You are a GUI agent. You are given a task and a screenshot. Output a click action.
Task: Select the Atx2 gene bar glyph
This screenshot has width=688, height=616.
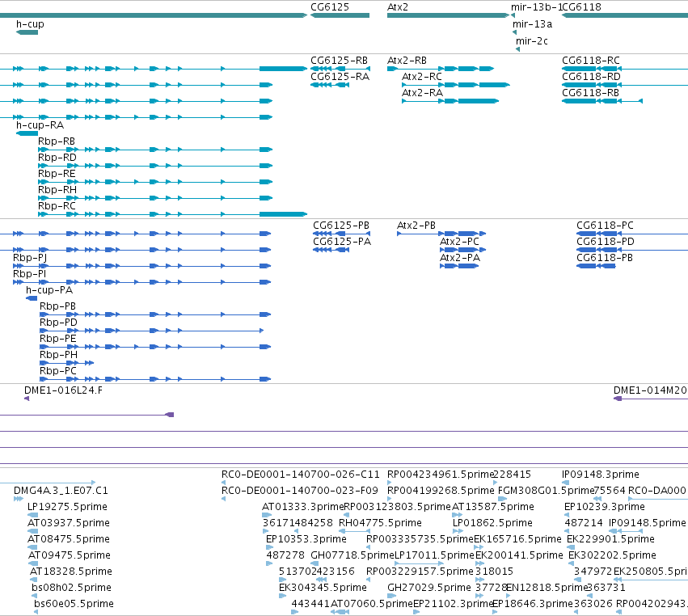(449, 15)
